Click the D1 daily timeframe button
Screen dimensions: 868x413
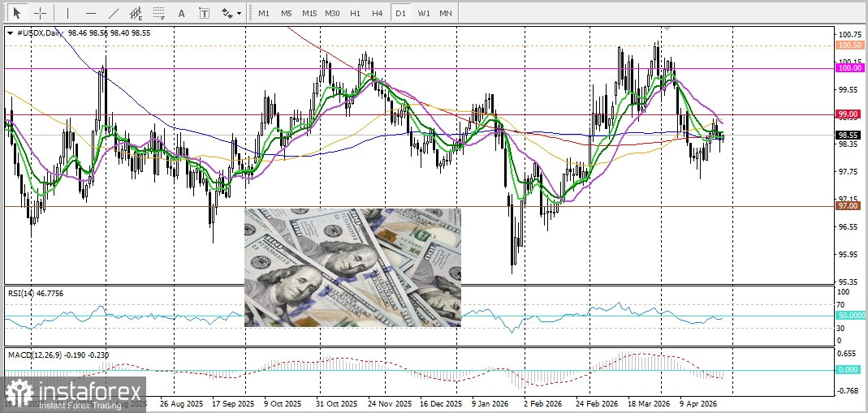[400, 14]
